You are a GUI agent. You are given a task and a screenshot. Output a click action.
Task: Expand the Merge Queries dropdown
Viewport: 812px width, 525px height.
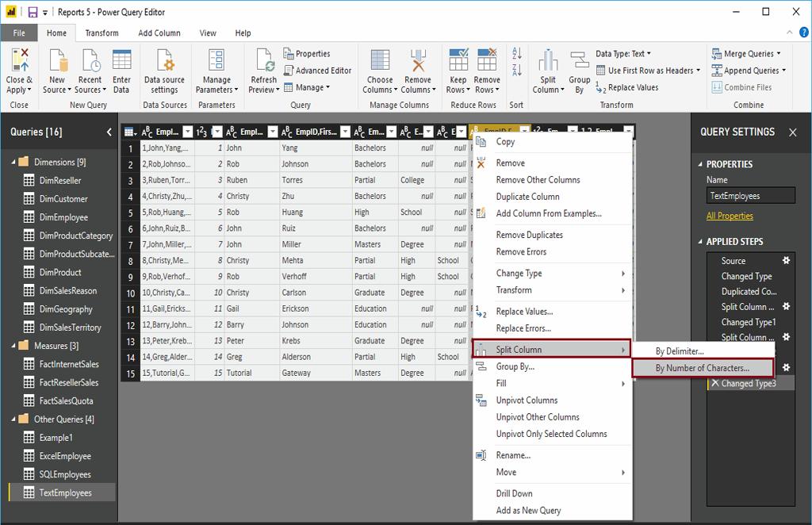[x=779, y=54]
